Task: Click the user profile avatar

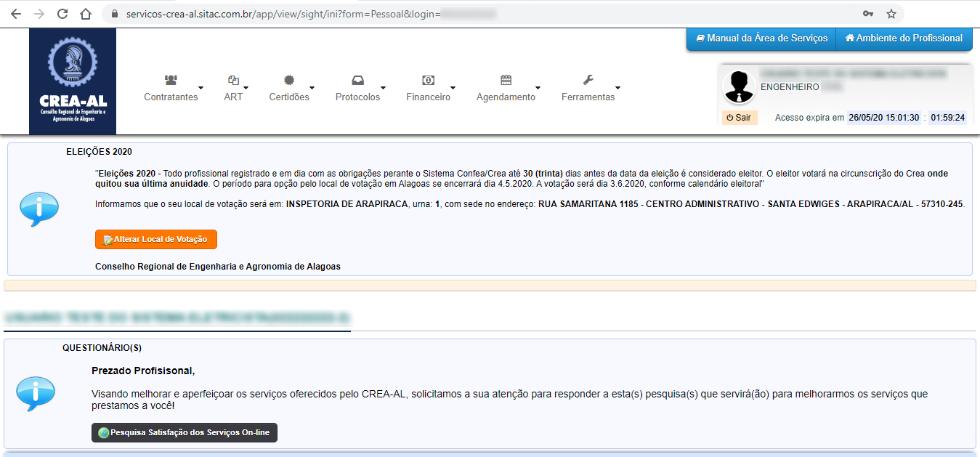Action: point(739,87)
